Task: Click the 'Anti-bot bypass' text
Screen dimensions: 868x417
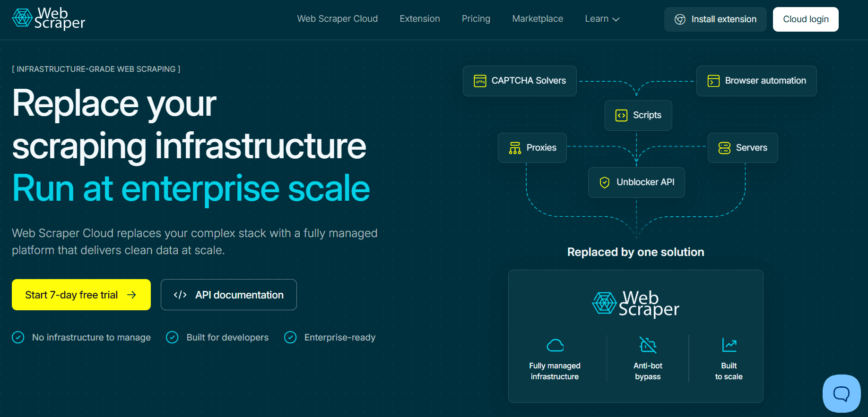Action: (648, 371)
